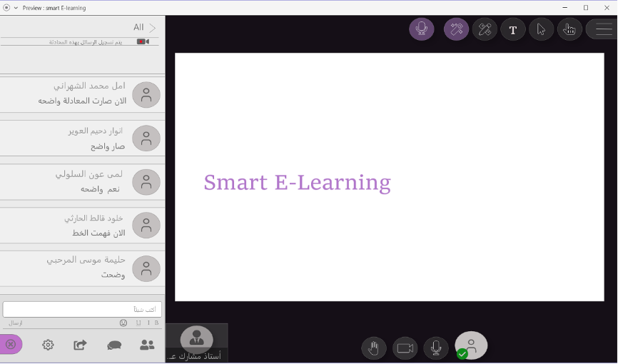Click the chat input field اكتب شيئا

coord(82,309)
